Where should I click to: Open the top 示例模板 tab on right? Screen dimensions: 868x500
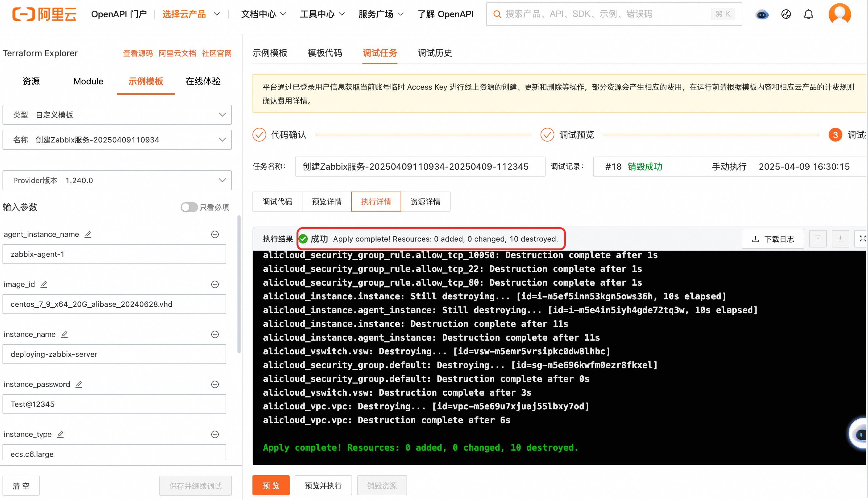click(270, 53)
